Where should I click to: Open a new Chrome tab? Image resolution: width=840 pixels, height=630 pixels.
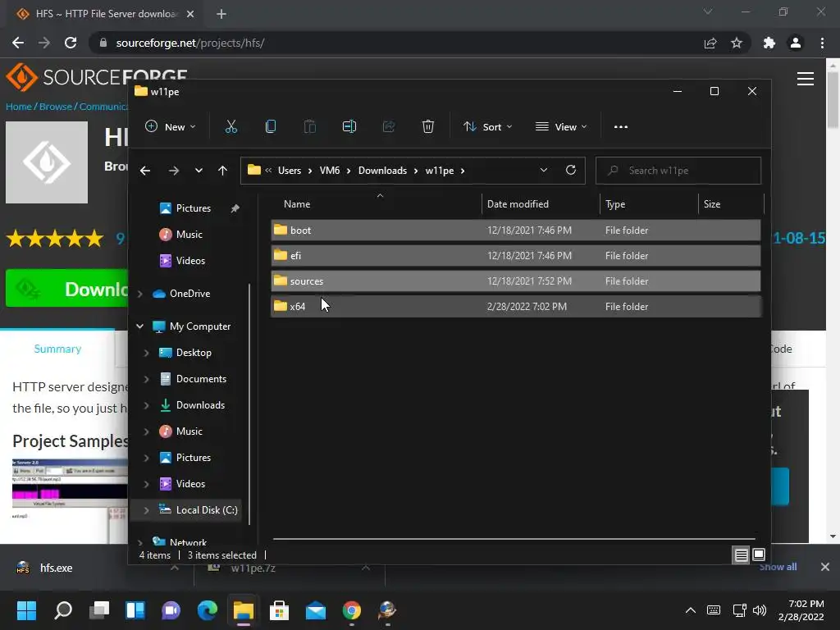221,14
